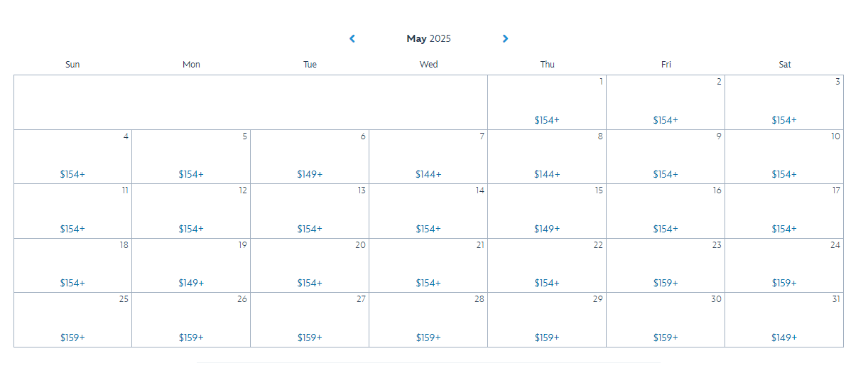Choose Wednesday May 28 date cell
Screen dimensions: 868x388
[428, 320]
